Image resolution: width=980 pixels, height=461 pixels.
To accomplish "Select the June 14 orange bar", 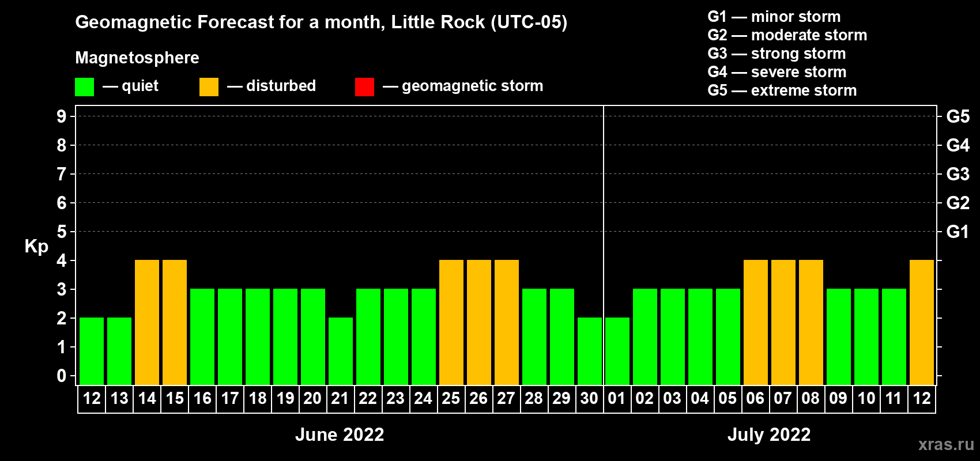I will 147,322.
